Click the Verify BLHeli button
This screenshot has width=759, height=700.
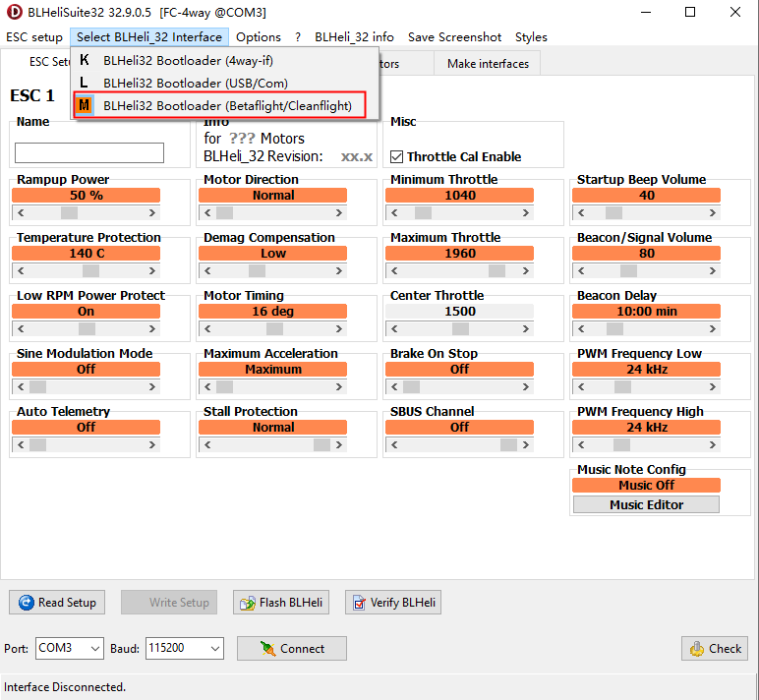[393, 603]
